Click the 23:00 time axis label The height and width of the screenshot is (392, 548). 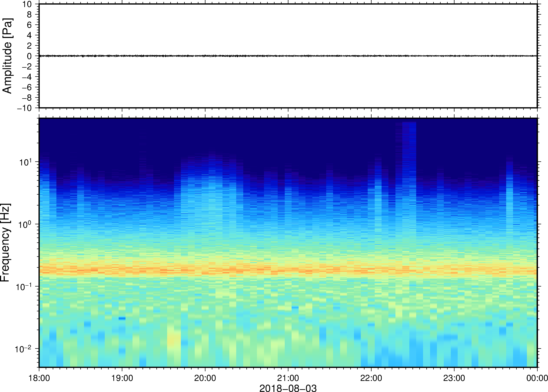[x=454, y=378]
